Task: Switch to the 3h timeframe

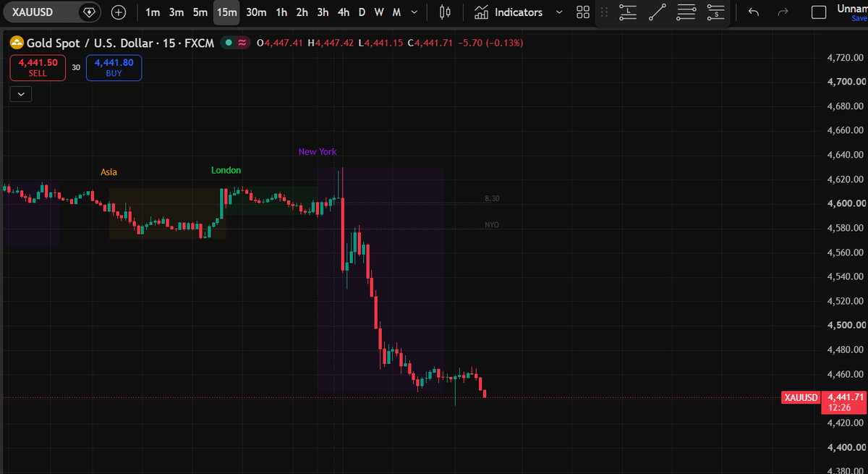Action: point(323,12)
